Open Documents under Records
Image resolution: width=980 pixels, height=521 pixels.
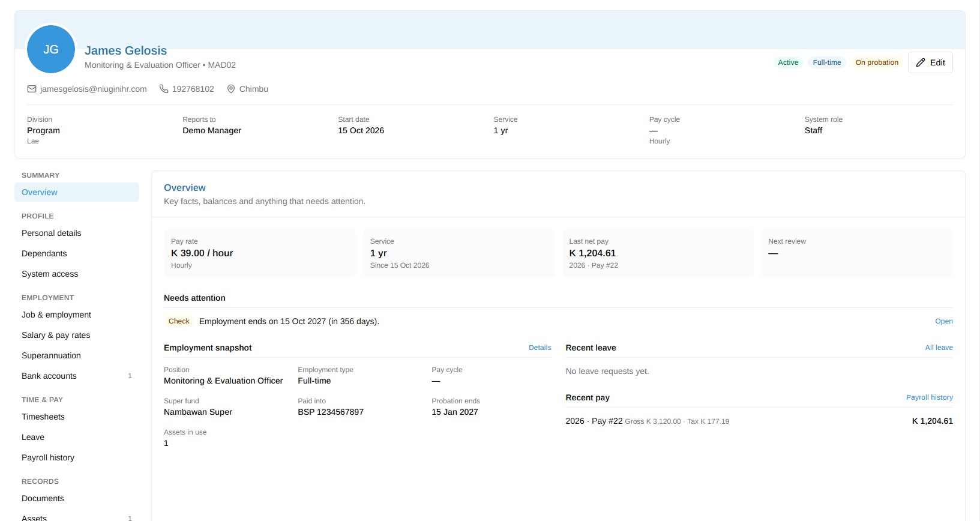pyautogui.click(x=77, y=498)
